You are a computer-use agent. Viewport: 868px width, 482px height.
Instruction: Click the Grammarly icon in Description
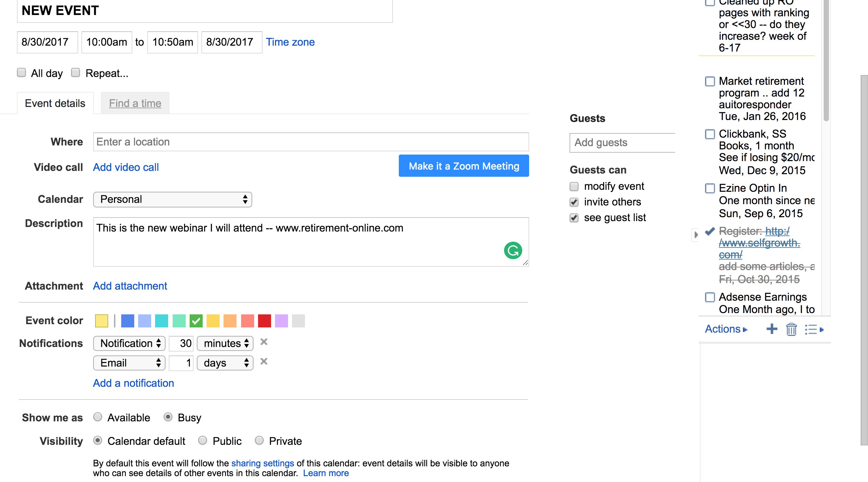[x=513, y=250]
